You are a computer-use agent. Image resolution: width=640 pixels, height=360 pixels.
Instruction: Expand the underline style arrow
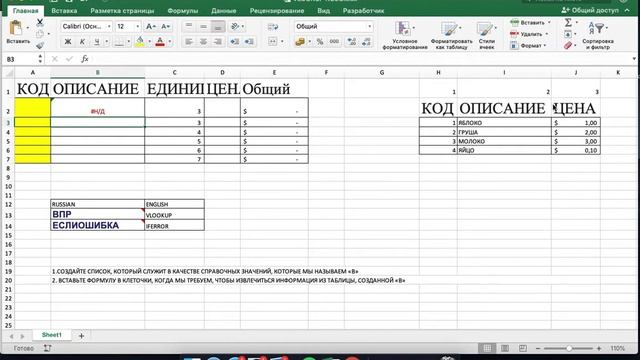pyautogui.click(x=107, y=42)
